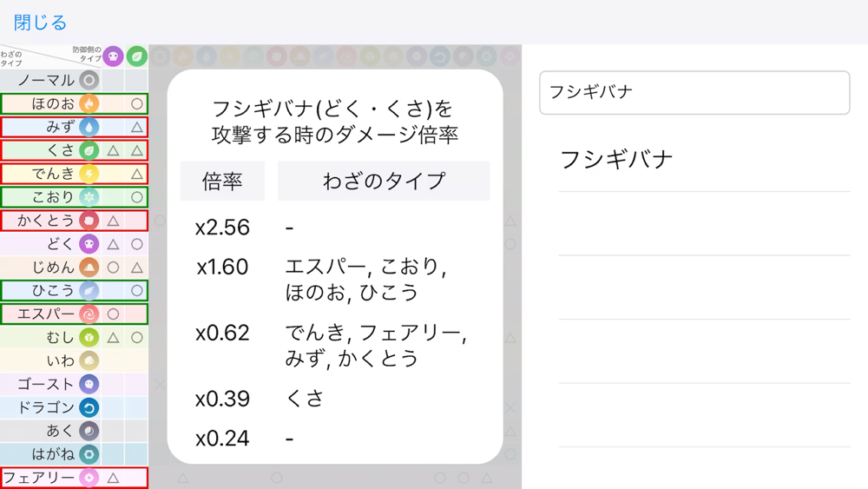This screenshot has width=868, height=489.
Task: Click the でんき electric type icon
Action: click(89, 174)
